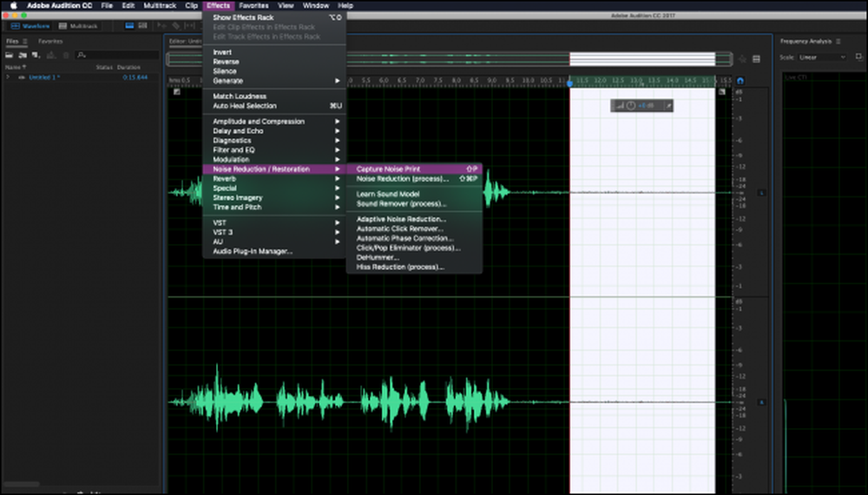This screenshot has width=868, height=495.
Task: Open the Scale dropdown set to Linear
Action: pos(822,57)
